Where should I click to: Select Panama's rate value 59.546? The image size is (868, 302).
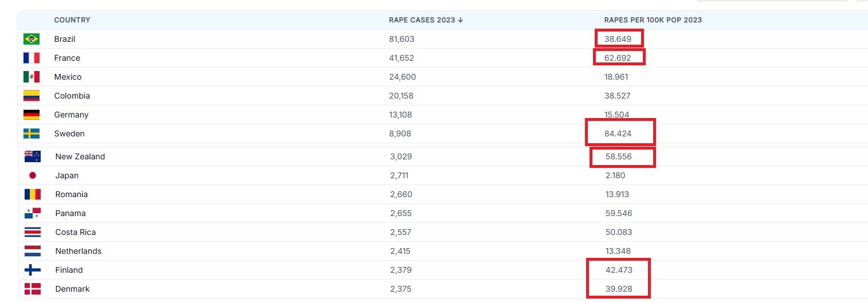[x=619, y=213]
